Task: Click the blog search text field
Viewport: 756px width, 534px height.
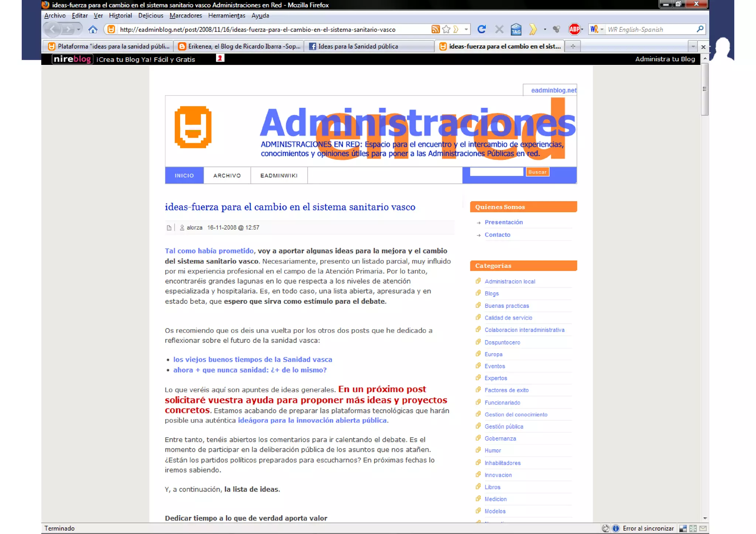Action: coord(496,172)
